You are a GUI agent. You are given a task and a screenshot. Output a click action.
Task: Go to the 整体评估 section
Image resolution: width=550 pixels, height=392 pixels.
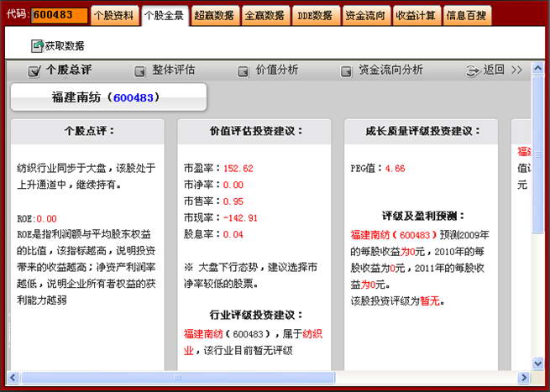coord(173,70)
